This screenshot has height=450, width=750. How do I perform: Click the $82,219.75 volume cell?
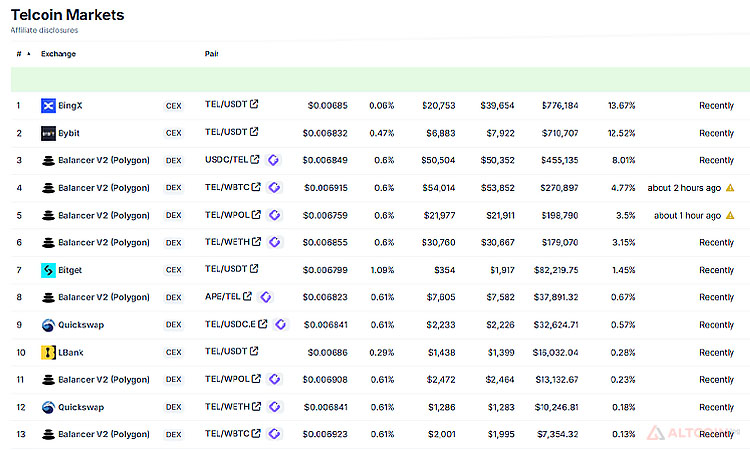pyautogui.click(x=556, y=270)
